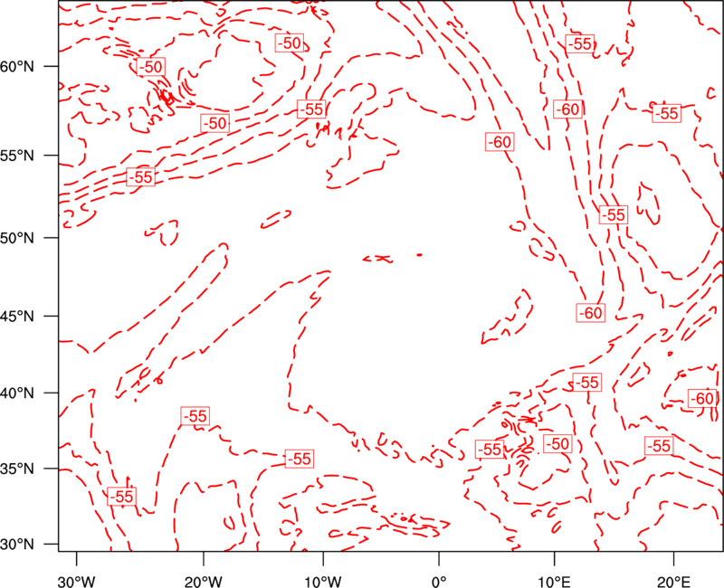
Task: Select the -55 contour label near 51°N 15°E
Action: click(x=614, y=215)
